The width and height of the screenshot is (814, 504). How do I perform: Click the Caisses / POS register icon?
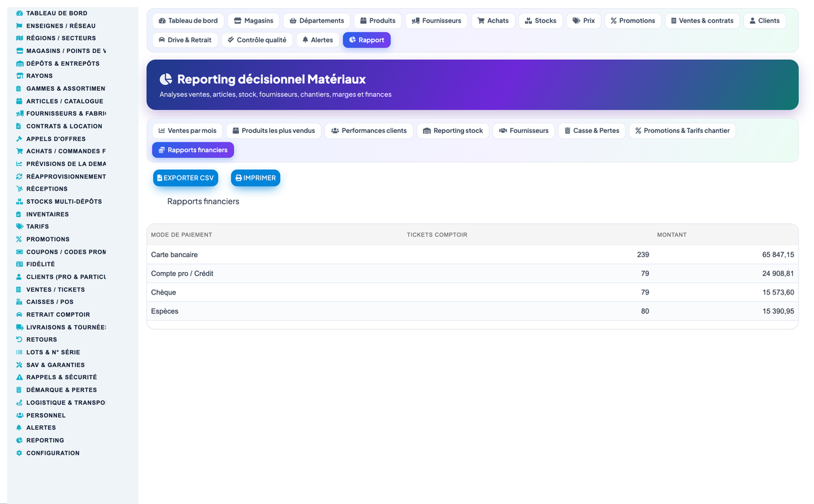19,302
